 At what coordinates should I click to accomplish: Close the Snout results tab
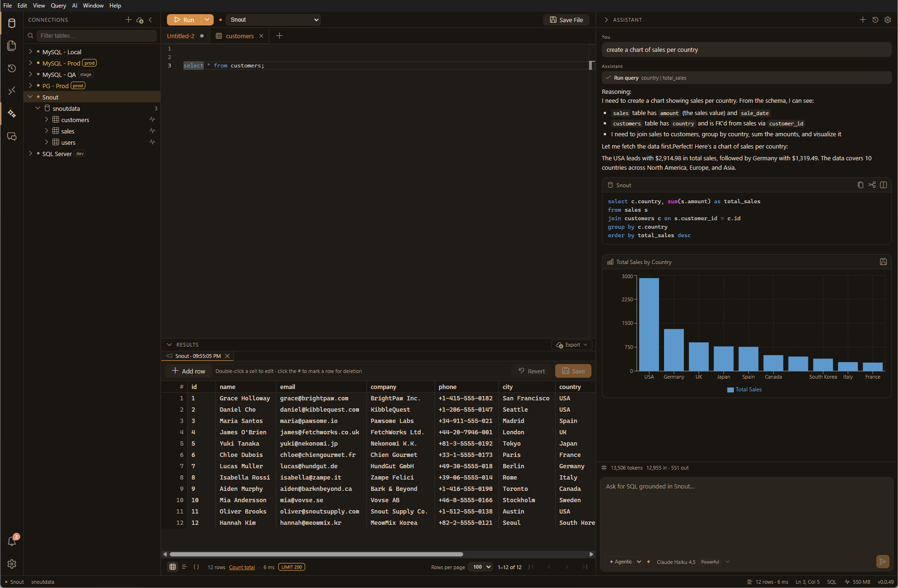coord(227,356)
